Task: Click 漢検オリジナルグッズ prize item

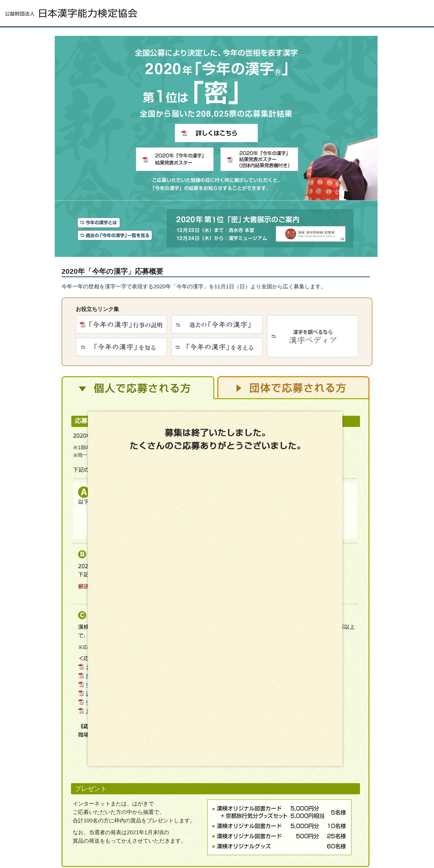Action: [x=243, y=846]
